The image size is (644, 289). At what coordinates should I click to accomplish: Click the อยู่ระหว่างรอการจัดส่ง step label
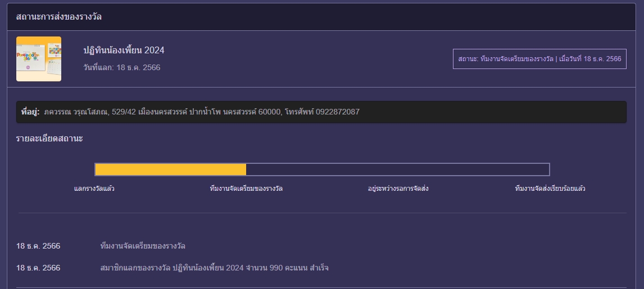point(398,189)
